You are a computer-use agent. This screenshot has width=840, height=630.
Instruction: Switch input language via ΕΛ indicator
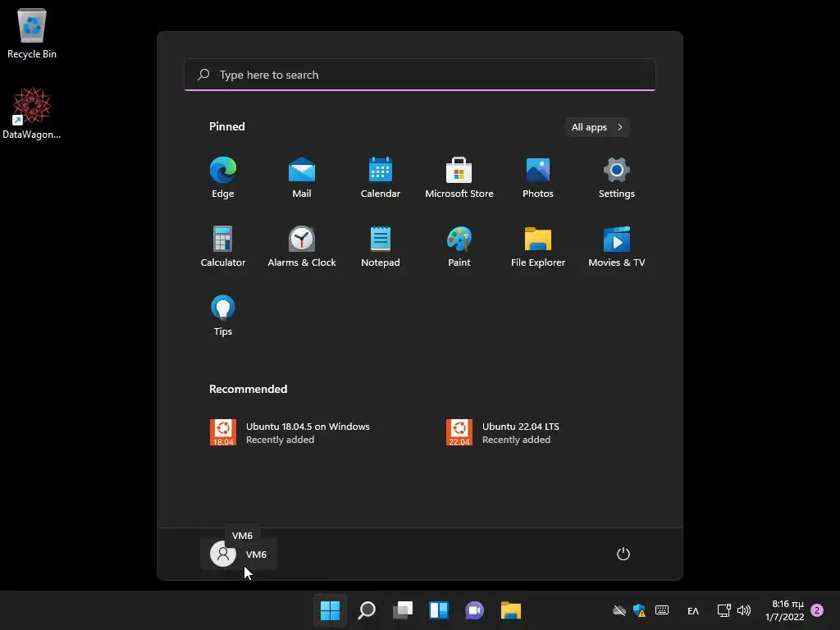(x=692, y=610)
